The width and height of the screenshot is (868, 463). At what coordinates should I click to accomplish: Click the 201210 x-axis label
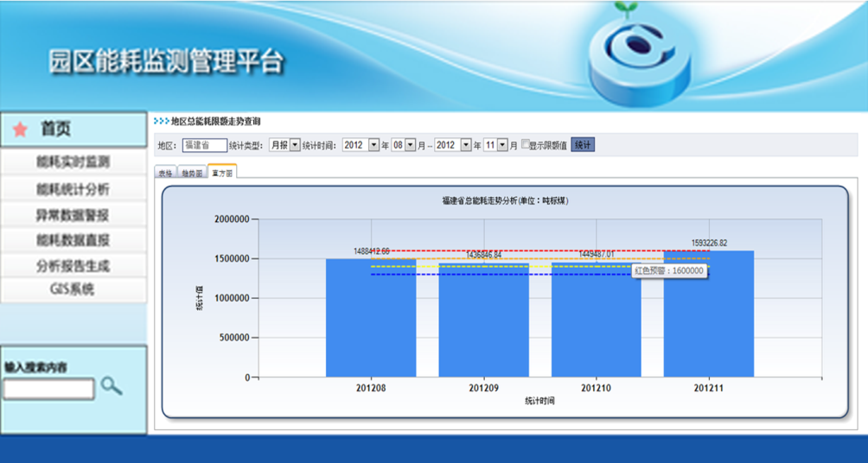coord(597,389)
